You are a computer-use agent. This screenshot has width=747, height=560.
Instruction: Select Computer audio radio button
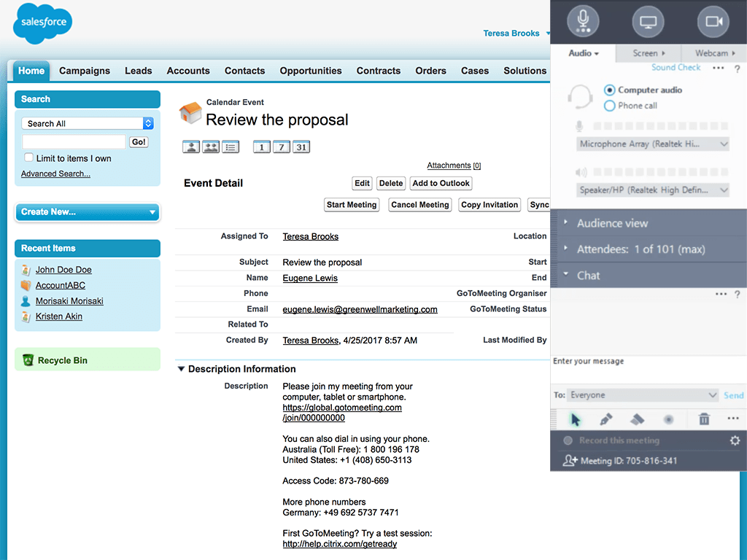click(609, 90)
